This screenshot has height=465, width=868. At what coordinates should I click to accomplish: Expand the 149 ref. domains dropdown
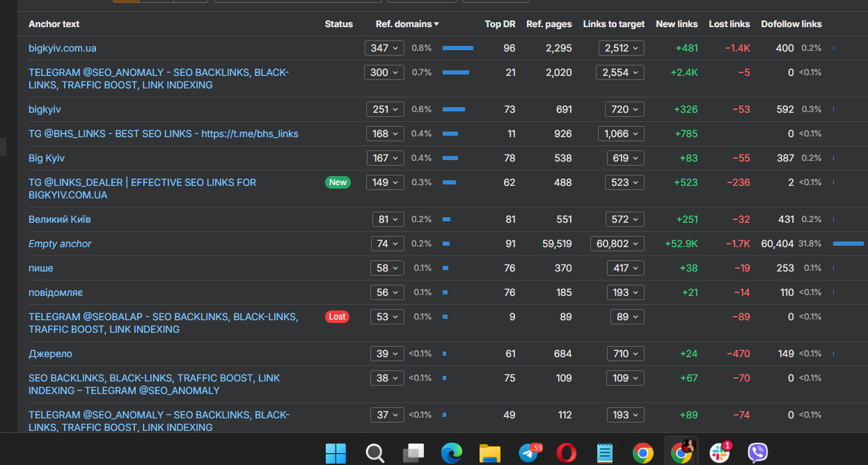tap(385, 182)
